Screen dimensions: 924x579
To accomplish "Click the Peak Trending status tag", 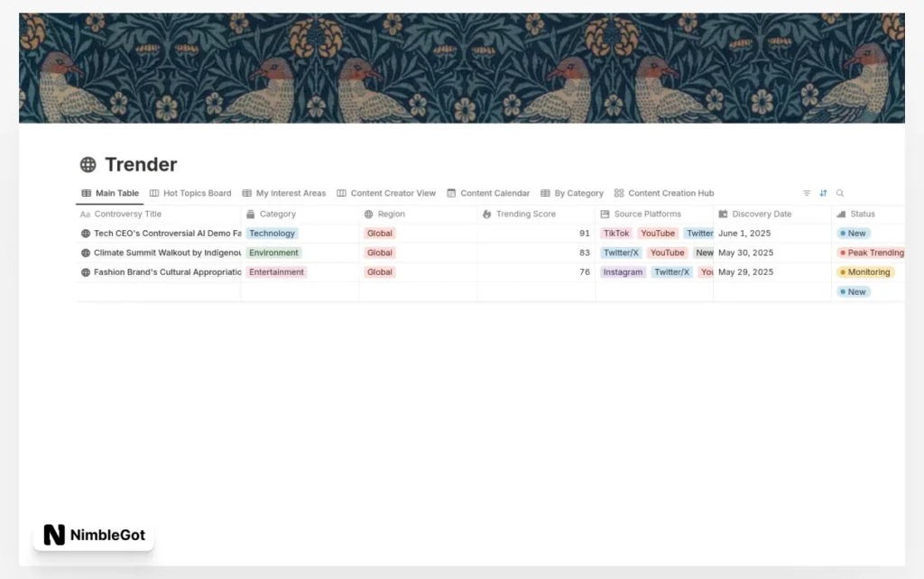I will point(871,253).
